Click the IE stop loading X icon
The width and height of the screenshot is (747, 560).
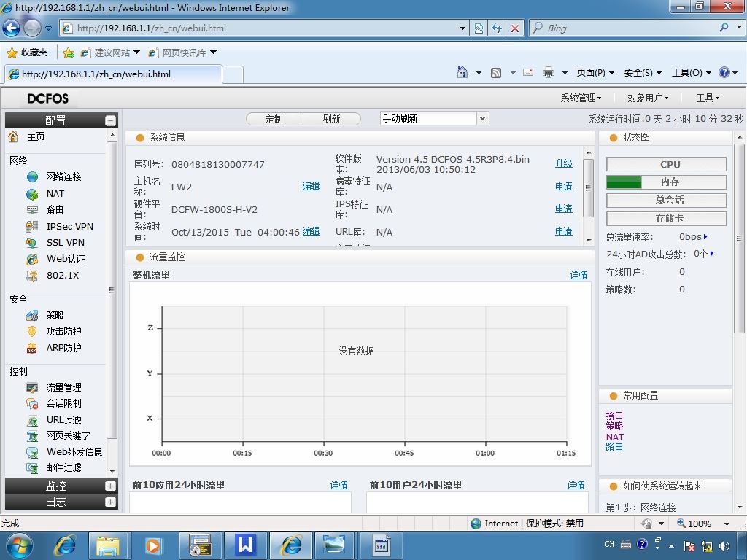[515, 28]
